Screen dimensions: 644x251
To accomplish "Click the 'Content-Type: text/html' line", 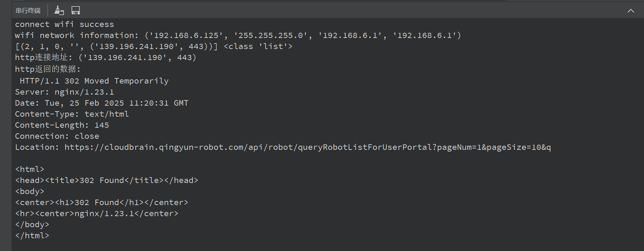I will (72, 114).
